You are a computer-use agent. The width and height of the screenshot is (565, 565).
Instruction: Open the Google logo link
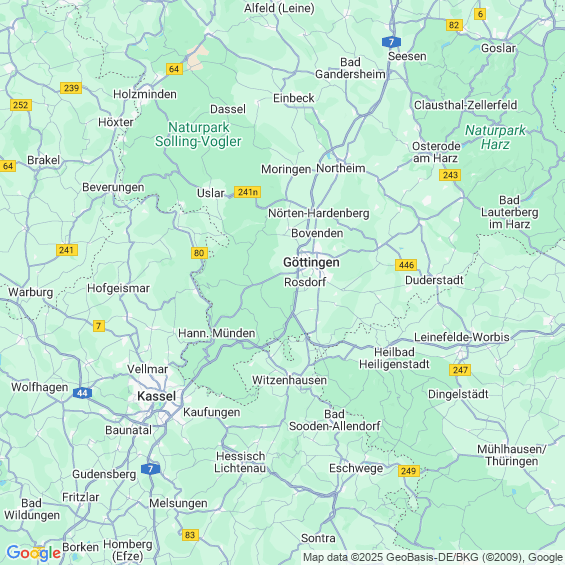[x=34, y=553]
